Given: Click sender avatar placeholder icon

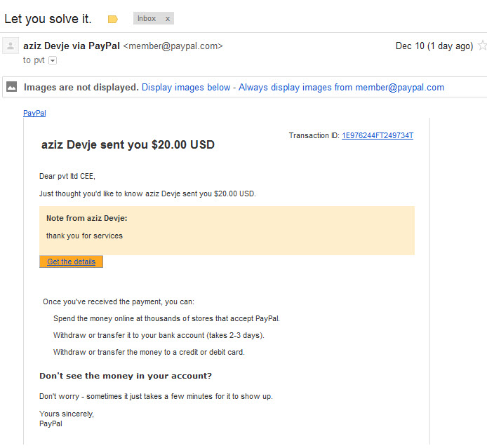Looking at the screenshot, I should pyautogui.click(x=11, y=46).
